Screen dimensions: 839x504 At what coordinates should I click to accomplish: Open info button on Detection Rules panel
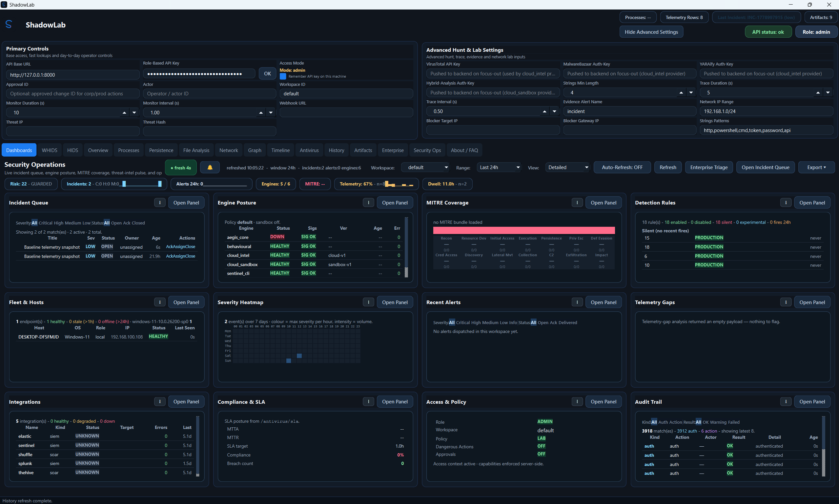[786, 203]
